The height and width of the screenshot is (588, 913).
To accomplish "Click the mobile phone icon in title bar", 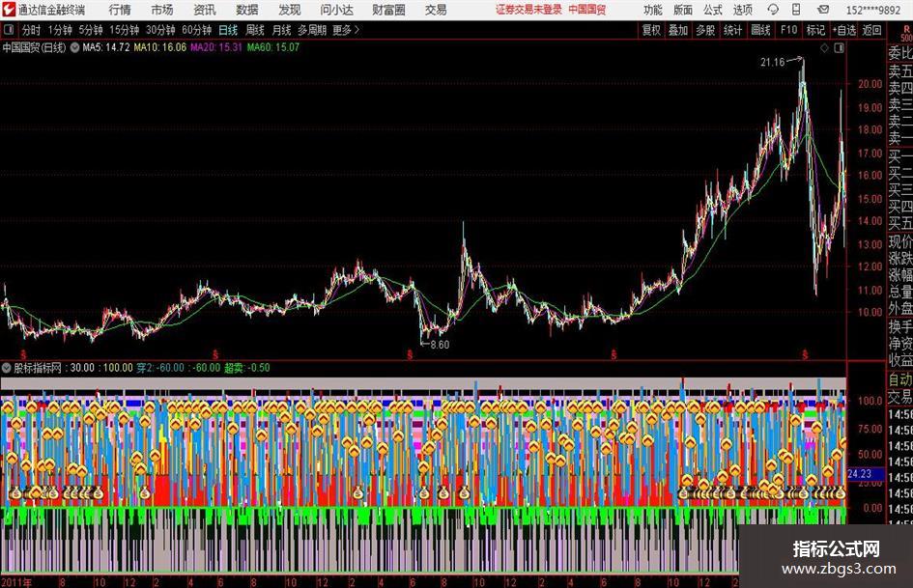I will [796, 10].
